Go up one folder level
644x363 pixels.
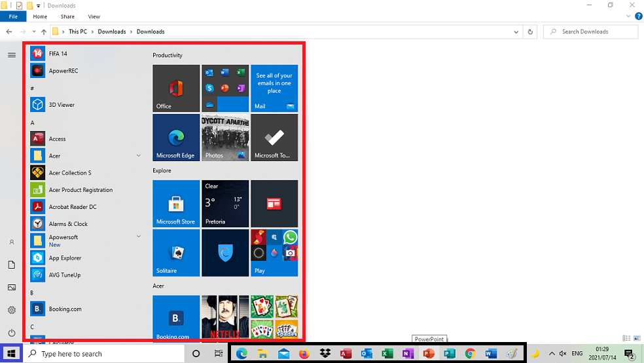pyautogui.click(x=44, y=31)
